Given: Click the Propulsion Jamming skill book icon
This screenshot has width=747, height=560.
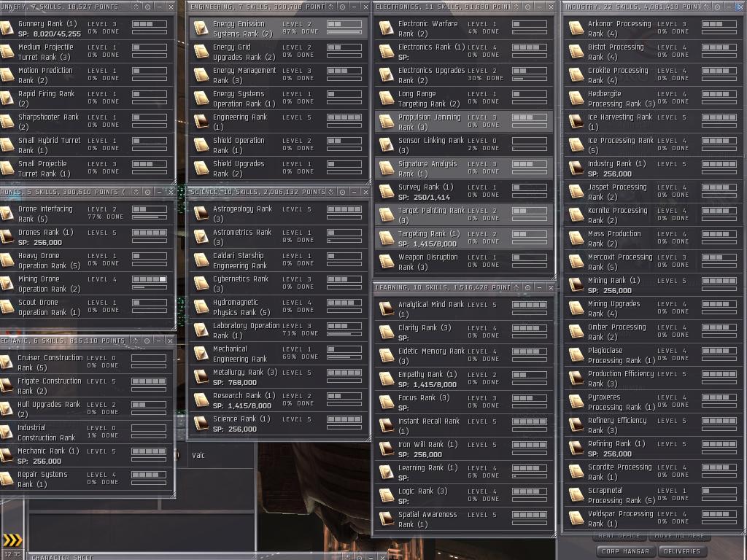Looking at the screenshot, I should pyautogui.click(x=387, y=122).
